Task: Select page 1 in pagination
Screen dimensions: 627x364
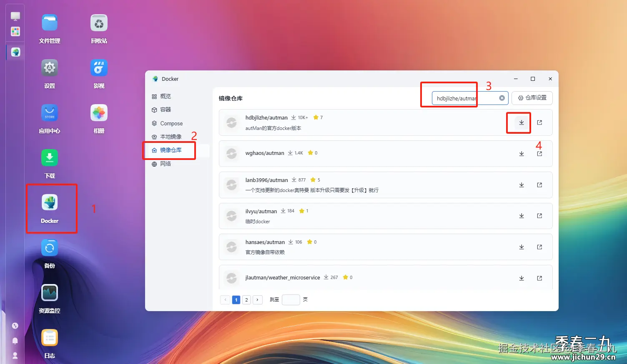Action: tap(236, 300)
